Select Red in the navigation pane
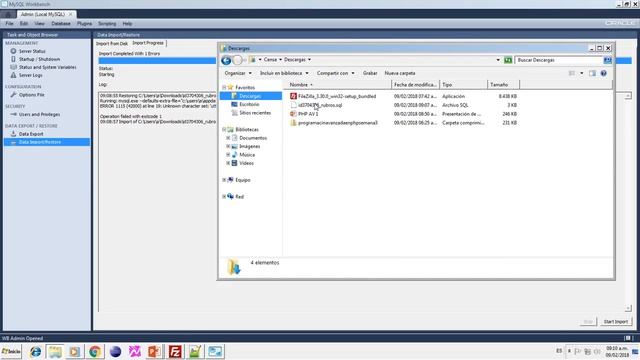 (x=239, y=197)
